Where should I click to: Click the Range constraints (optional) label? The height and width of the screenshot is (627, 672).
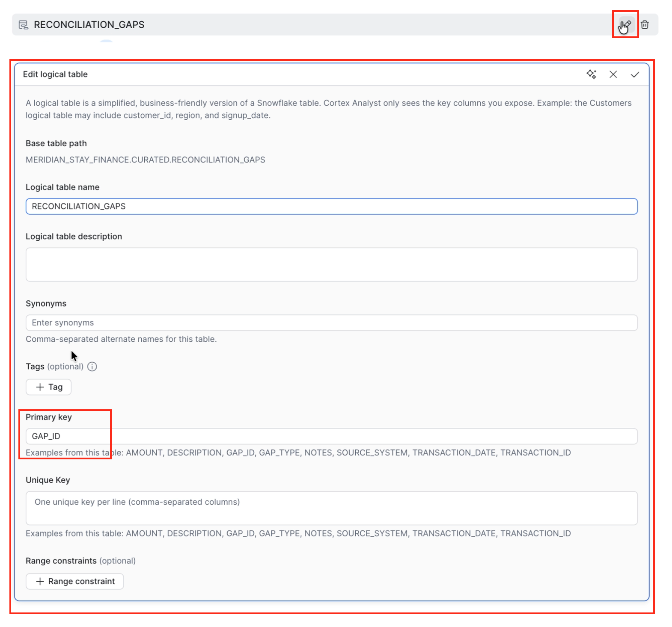point(80,561)
